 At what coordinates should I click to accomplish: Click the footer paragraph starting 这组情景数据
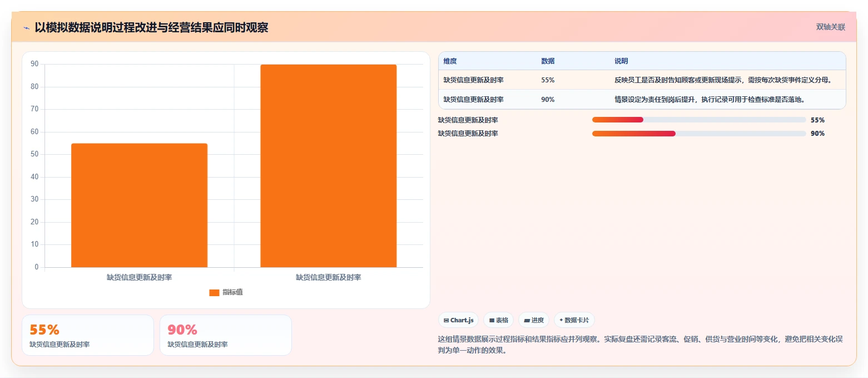coord(641,345)
